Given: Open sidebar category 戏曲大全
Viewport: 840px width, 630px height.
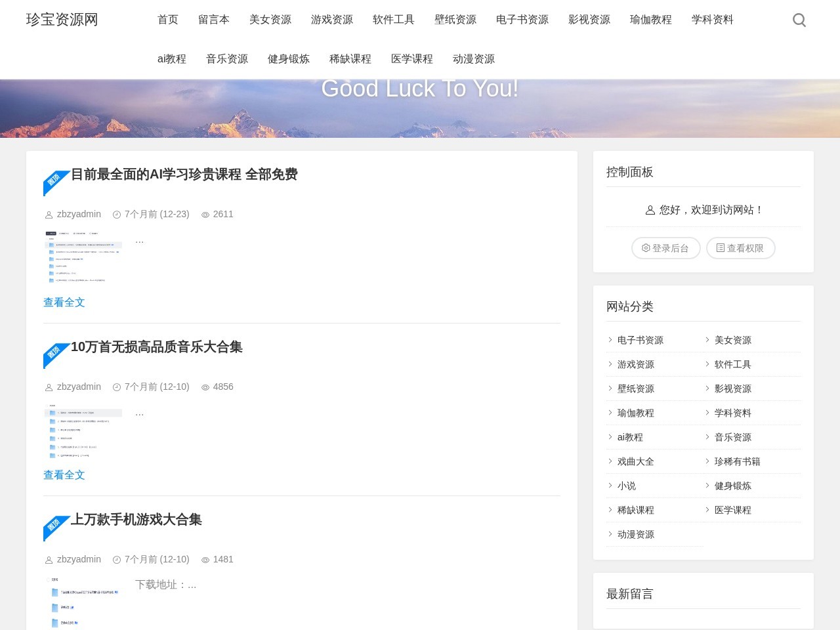Looking at the screenshot, I should coord(636,461).
